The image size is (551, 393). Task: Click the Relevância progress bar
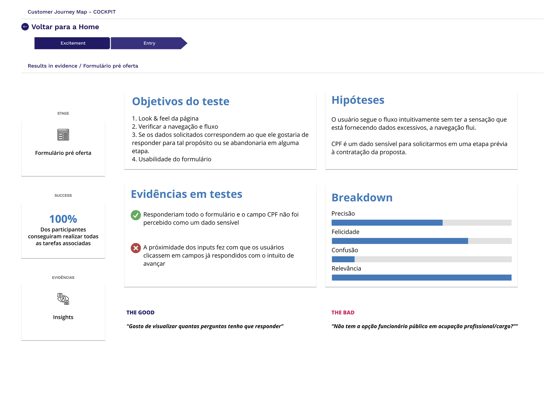(x=422, y=278)
